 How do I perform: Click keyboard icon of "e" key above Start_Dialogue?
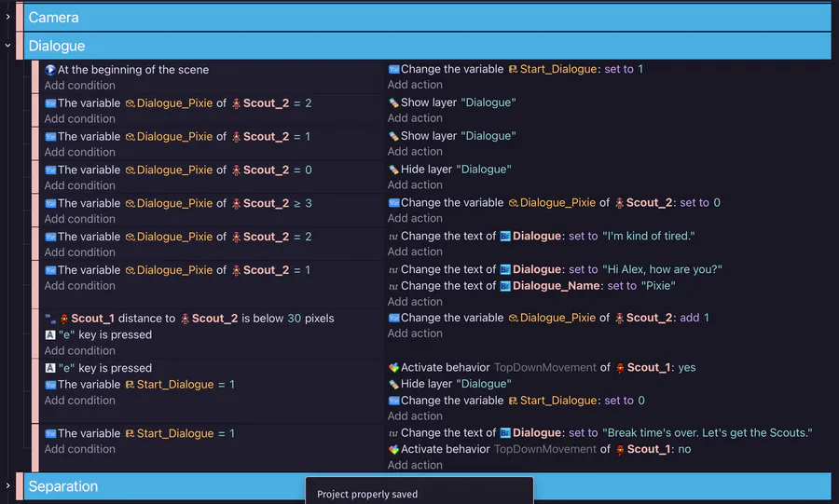point(50,368)
